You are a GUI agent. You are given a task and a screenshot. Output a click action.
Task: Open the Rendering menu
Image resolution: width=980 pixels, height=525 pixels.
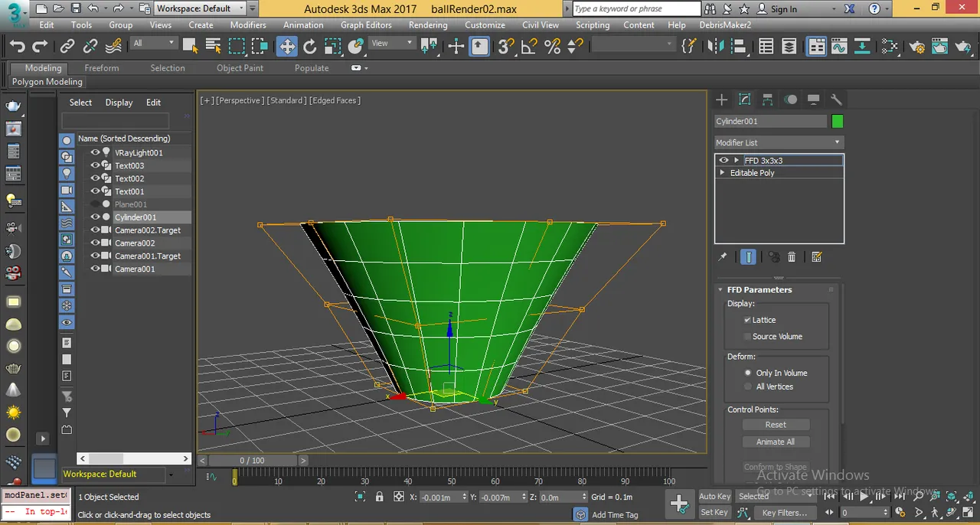pos(428,24)
